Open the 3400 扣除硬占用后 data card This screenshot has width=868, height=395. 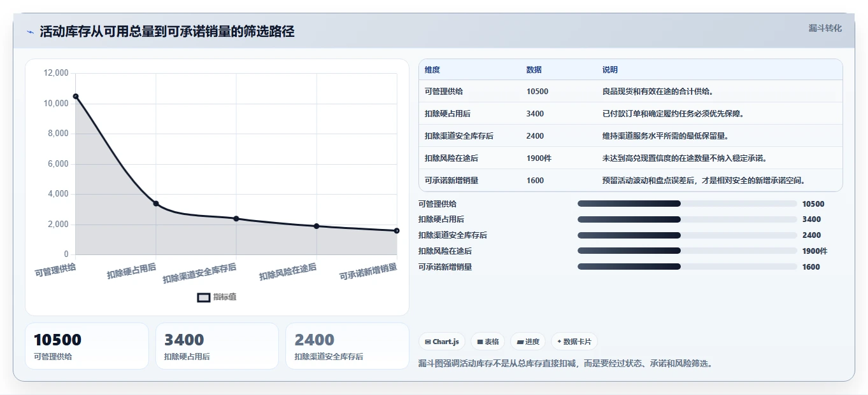(x=217, y=346)
